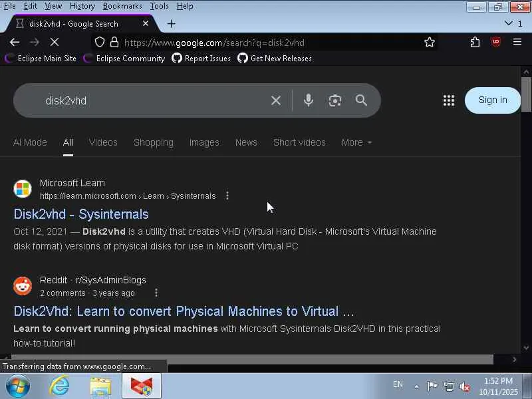
Task: Open the Google apps grid
Action: pyautogui.click(x=448, y=100)
